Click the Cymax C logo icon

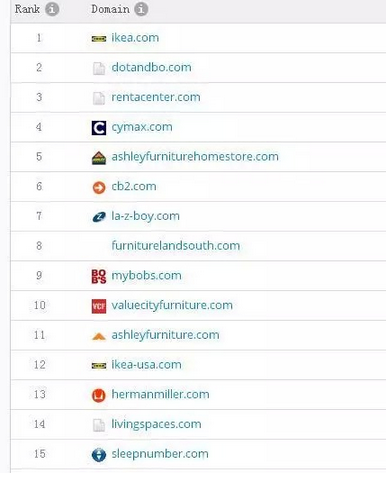(x=99, y=128)
